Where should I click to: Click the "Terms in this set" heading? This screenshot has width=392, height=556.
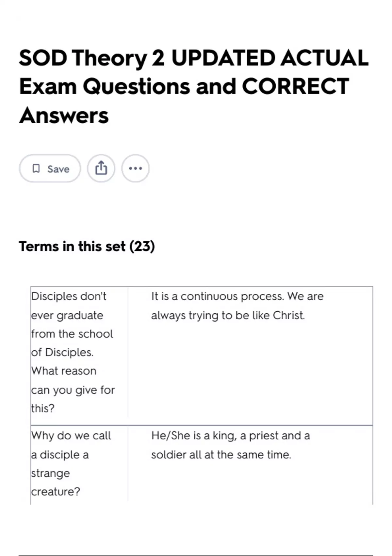(72, 246)
